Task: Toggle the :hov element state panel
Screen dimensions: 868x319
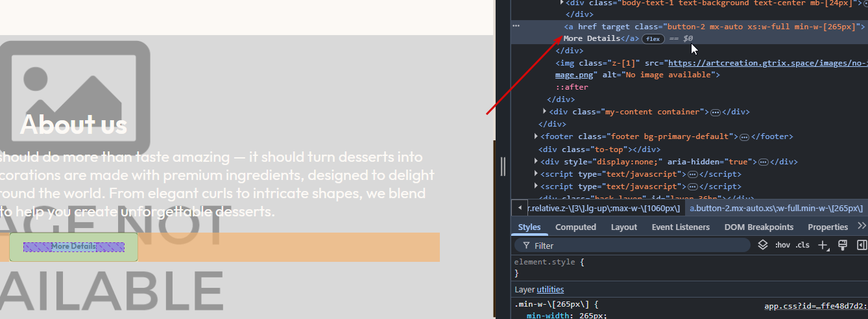Action: 783,245
